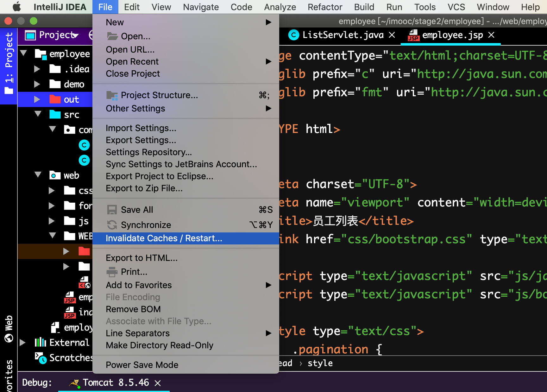The width and height of the screenshot is (547, 392).
Task: Open Line Separators submenu
Action: [186, 333]
